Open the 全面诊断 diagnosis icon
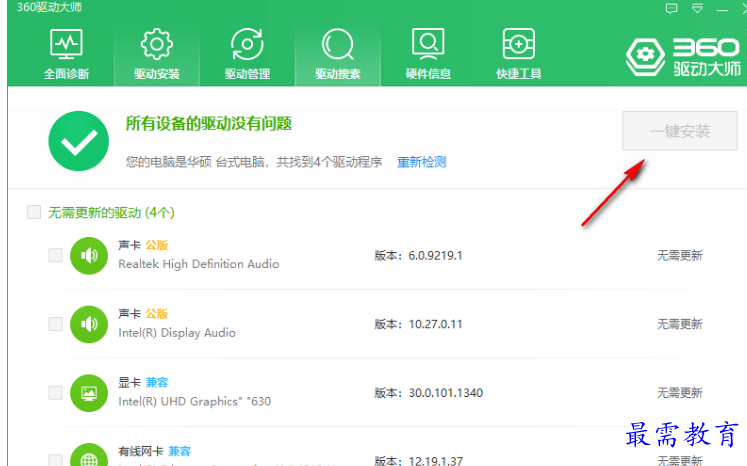747x466 pixels. click(66, 44)
